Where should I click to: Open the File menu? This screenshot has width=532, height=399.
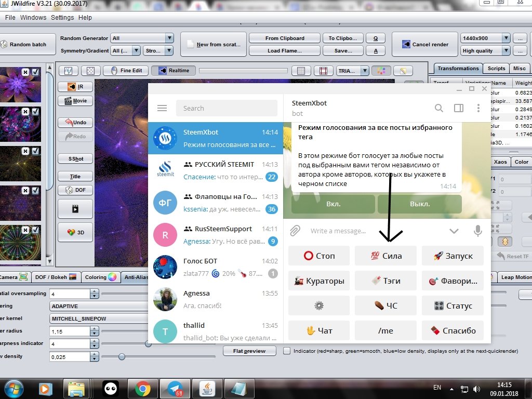coord(10,17)
